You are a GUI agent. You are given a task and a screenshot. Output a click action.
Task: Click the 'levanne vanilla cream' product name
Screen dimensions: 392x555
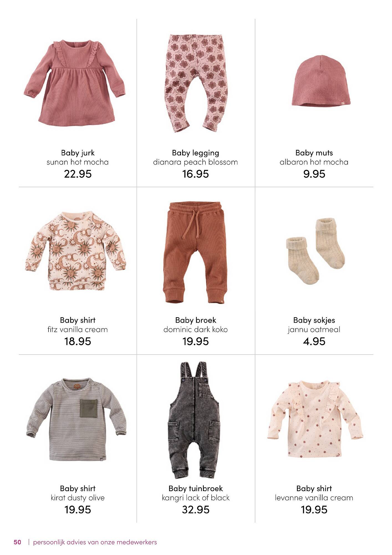pos(314,498)
